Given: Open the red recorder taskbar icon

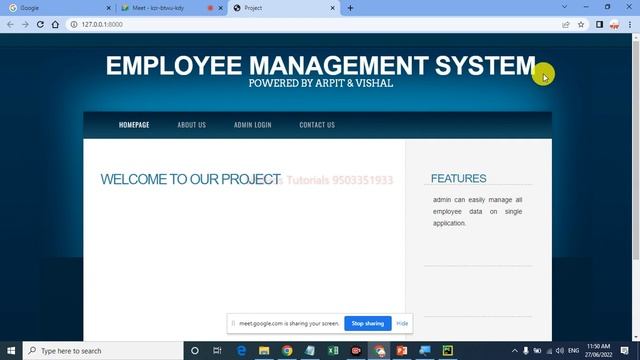Looking at the screenshot, I should click(356, 351).
